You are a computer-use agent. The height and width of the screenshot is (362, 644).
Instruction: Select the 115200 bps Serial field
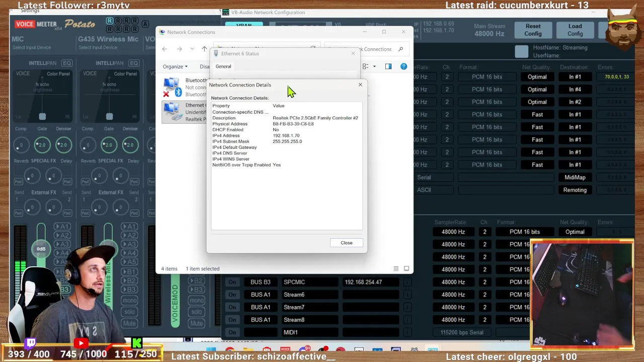(x=462, y=332)
